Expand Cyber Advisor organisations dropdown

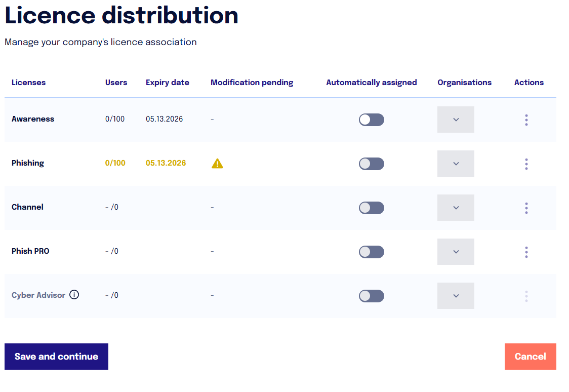(456, 296)
